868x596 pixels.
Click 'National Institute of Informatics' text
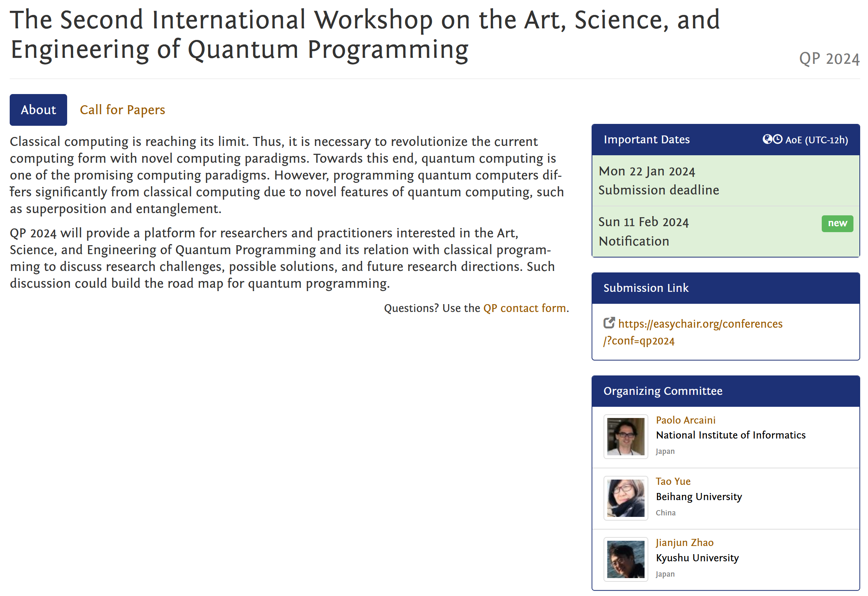[x=731, y=435]
